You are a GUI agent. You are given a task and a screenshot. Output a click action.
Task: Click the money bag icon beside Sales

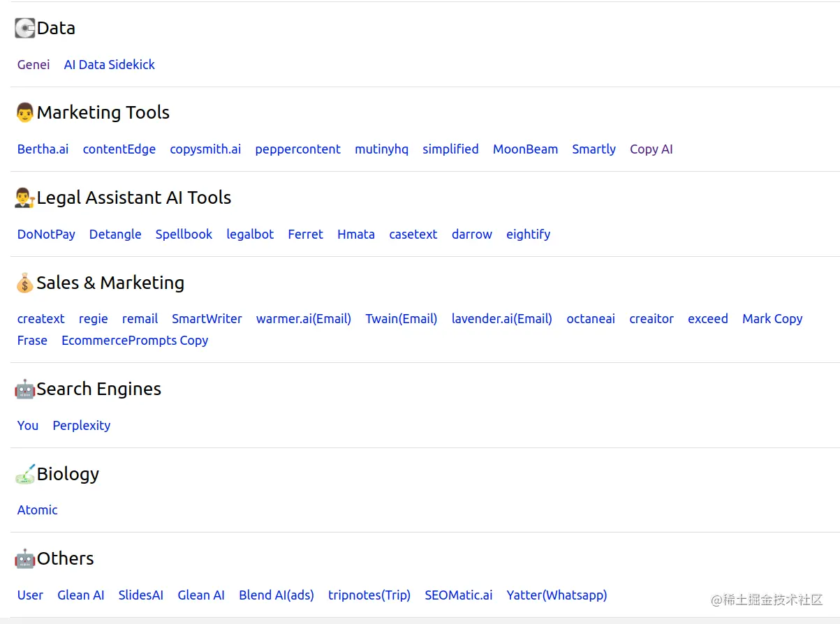(x=25, y=283)
